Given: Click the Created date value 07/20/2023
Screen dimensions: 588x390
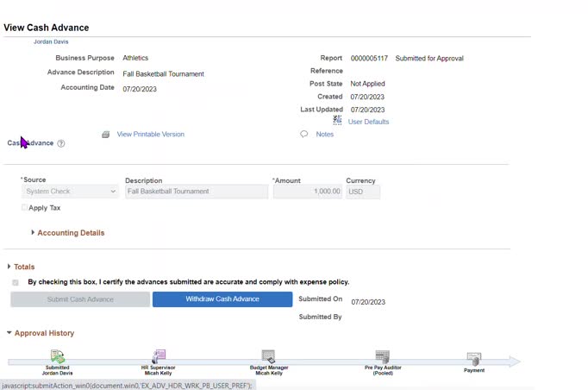Looking at the screenshot, I should tap(367, 97).
